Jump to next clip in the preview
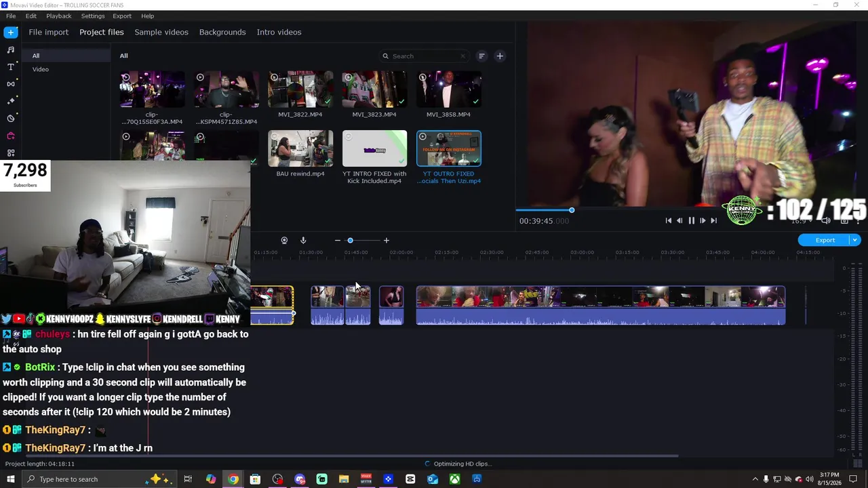This screenshot has height=488, width=868. click(x=713, y=220)
